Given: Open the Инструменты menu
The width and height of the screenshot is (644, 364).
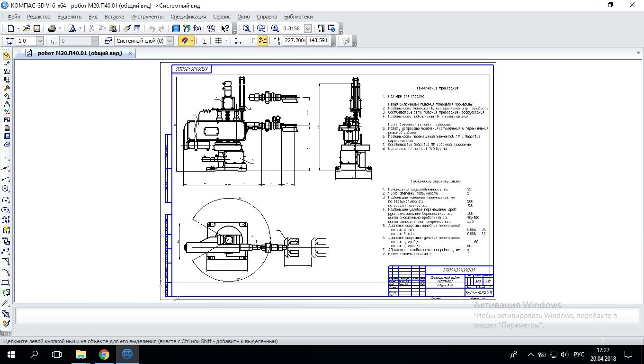Looking at the screenshot, I should (147, 17).
